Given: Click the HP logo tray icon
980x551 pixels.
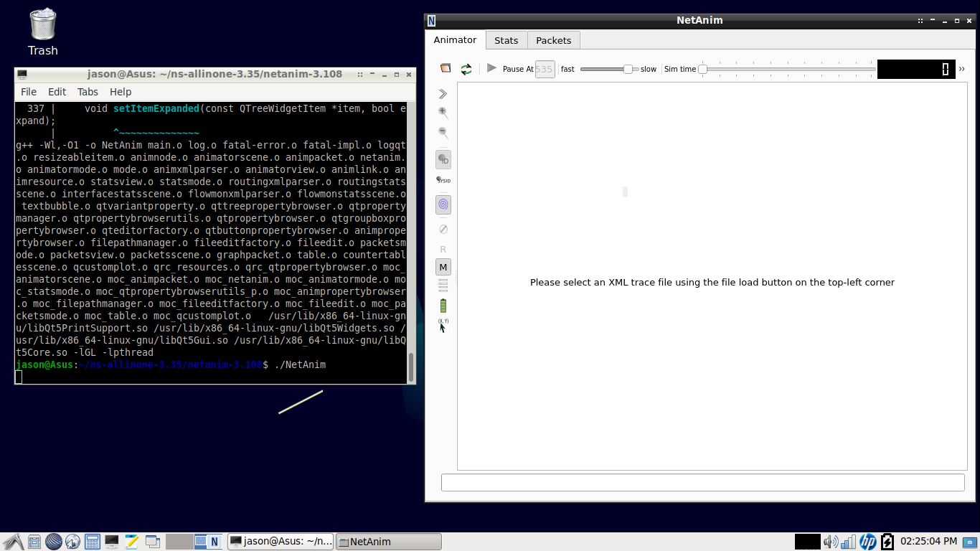Looking at the screenshot, I should [868, 542].
